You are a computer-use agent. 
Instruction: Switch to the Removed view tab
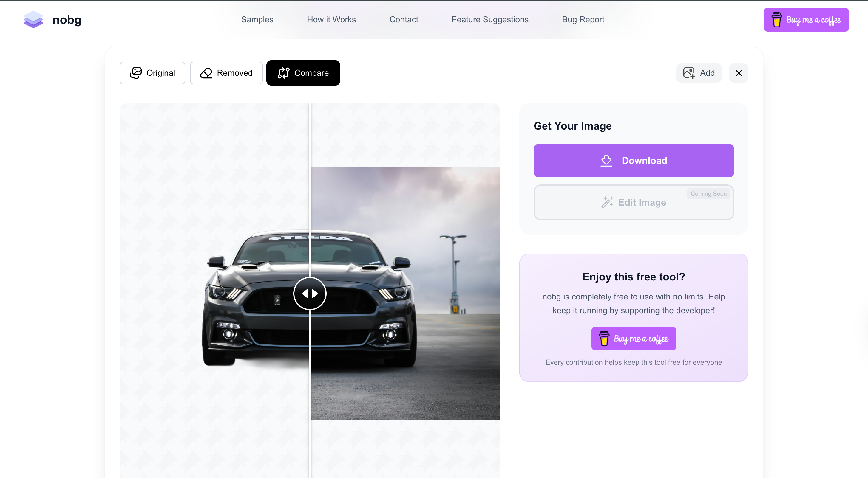pos(226,73)
